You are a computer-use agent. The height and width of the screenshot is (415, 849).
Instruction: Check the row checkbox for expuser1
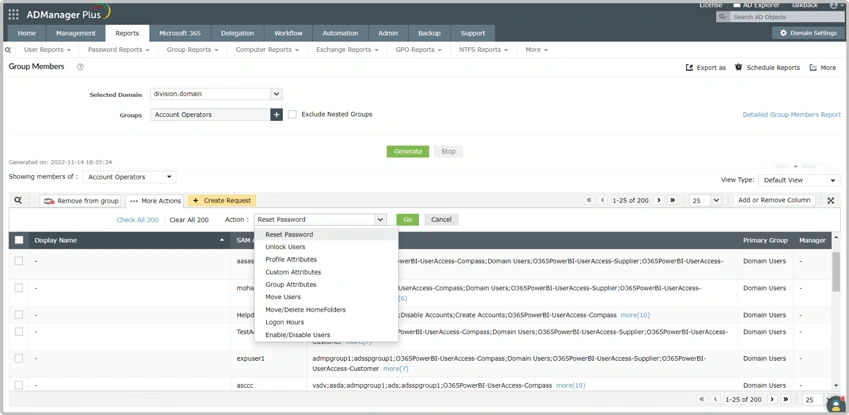pos(19,359)
